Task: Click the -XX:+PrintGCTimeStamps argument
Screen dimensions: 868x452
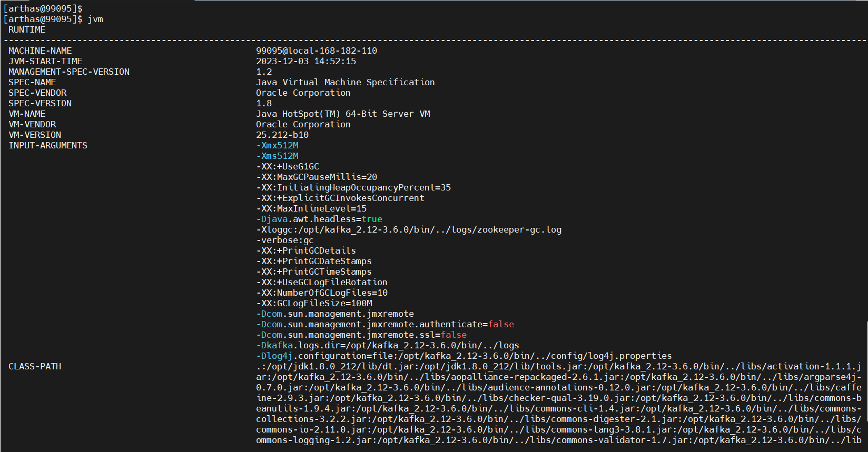Action: pyautogui.click(x=314, y=272)
